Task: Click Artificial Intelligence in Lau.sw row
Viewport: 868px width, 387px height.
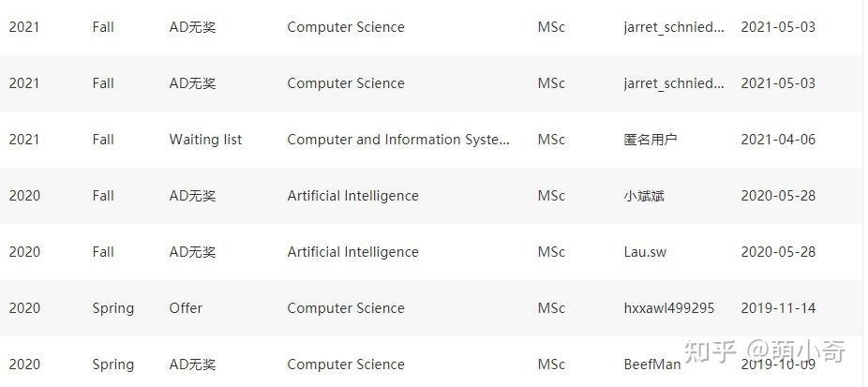Action: 352,252
